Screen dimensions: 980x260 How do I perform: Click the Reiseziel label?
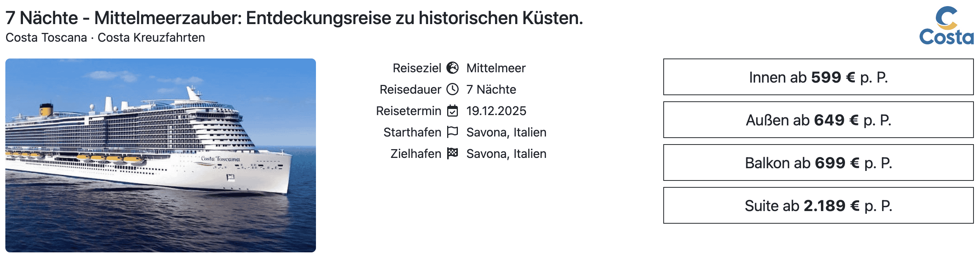417,68
